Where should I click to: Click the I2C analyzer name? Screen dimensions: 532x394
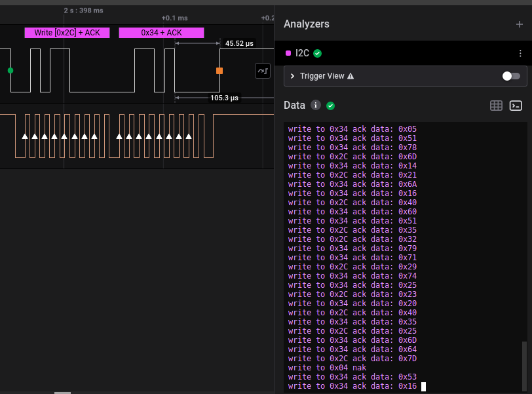[x=302, y=53]
